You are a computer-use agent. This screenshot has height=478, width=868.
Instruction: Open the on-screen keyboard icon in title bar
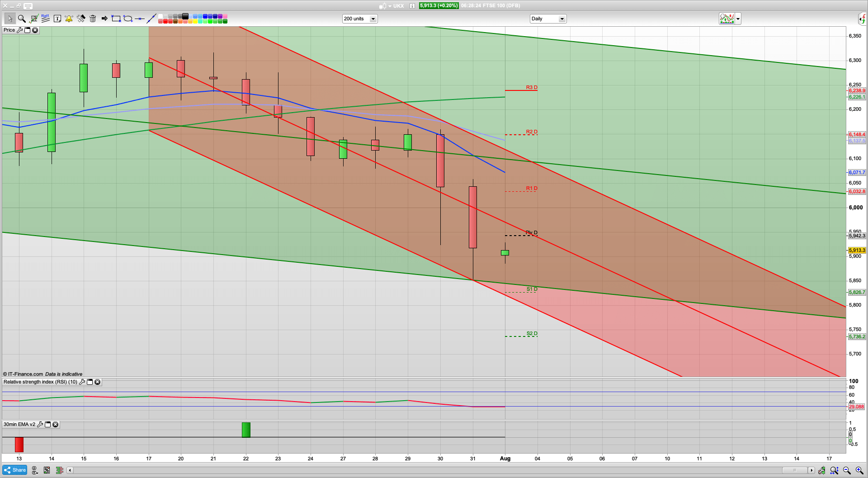click(x=28, y=6)
